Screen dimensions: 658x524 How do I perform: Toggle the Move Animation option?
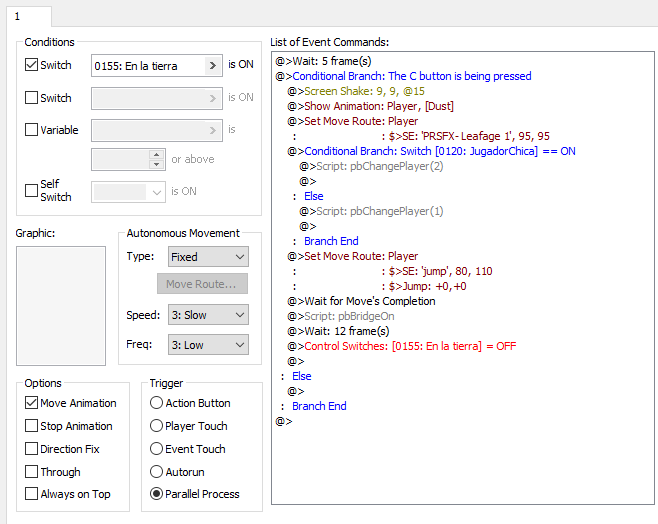[x=31, y=403]
